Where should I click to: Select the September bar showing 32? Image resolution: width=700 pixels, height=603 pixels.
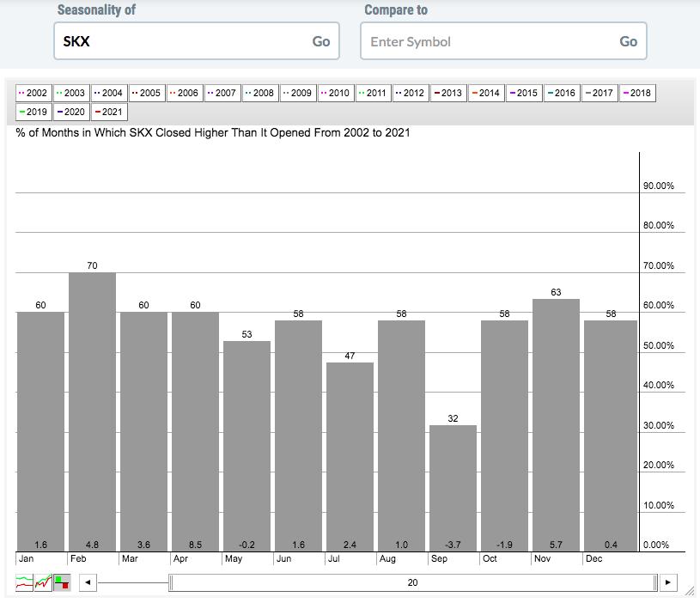pos(453,488)
